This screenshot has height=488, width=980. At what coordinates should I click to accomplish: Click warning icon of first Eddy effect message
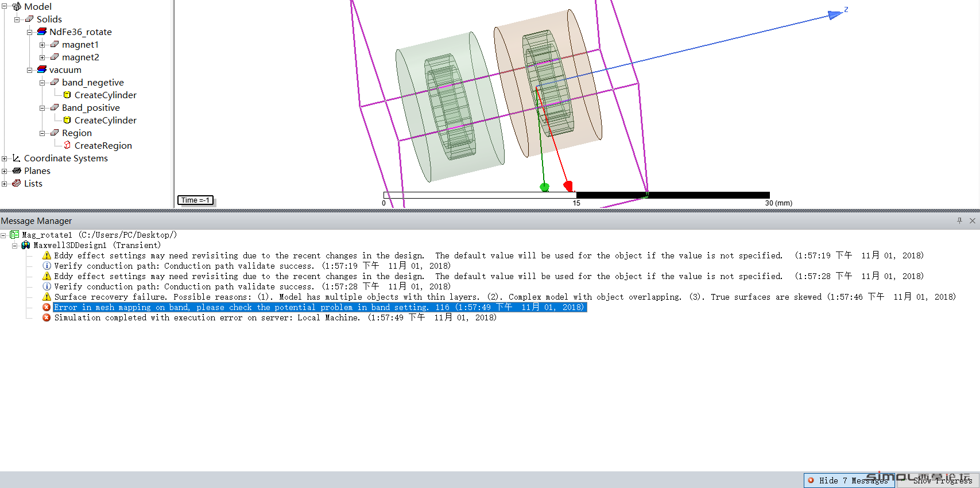[x=47, y=255]
